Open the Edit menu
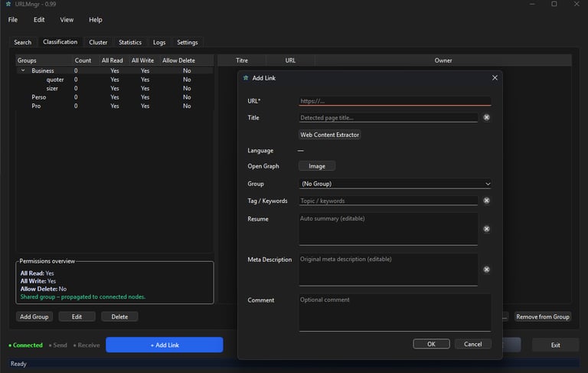The image size is (588, 373). coord(39,20)
